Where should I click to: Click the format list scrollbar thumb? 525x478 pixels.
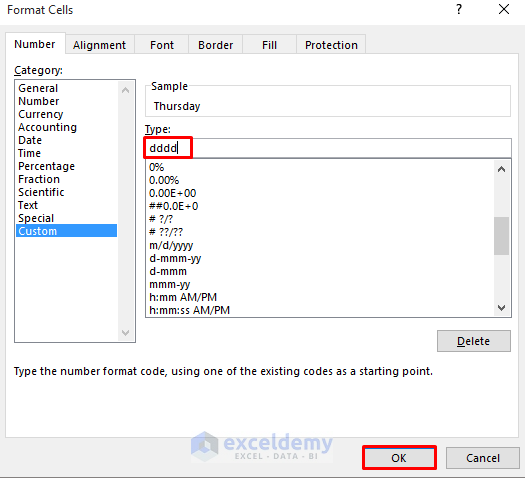[501, 236]
